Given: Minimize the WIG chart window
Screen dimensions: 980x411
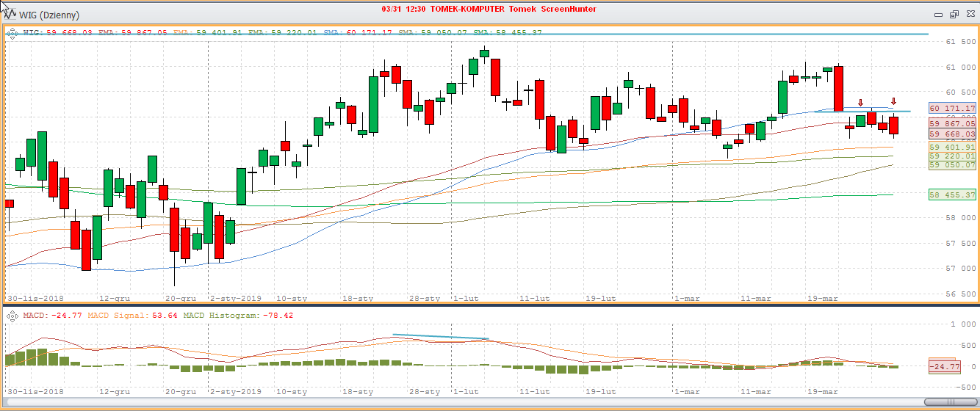Looking at the screenshot, I should pyautogui.click(x=938, y=15).
